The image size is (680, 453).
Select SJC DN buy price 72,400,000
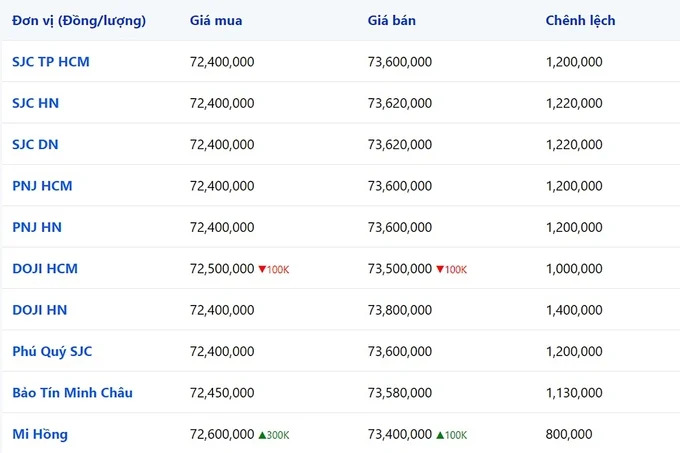222,144
